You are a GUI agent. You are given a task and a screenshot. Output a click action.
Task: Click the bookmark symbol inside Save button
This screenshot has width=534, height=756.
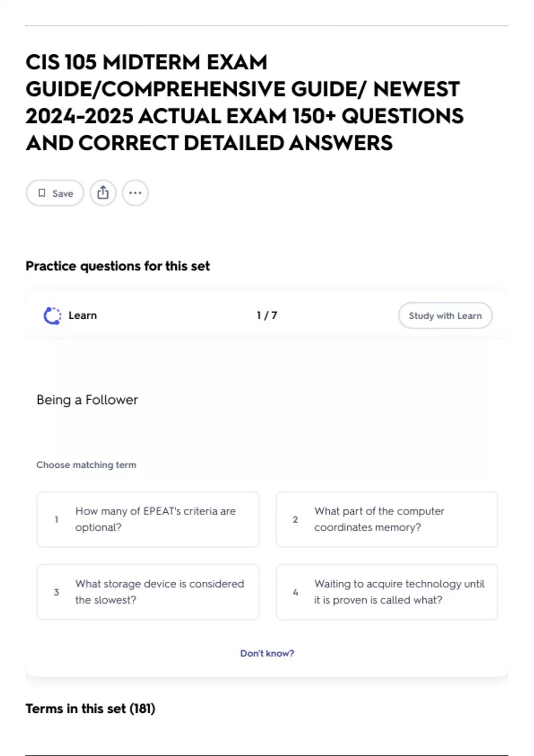click(x=43, y=193)
